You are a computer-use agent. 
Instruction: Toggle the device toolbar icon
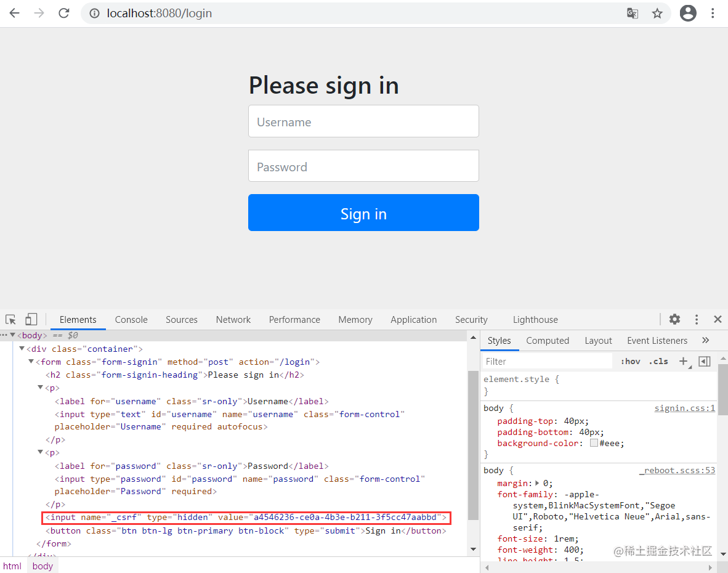pyautogui.click(x=31, y=320)
